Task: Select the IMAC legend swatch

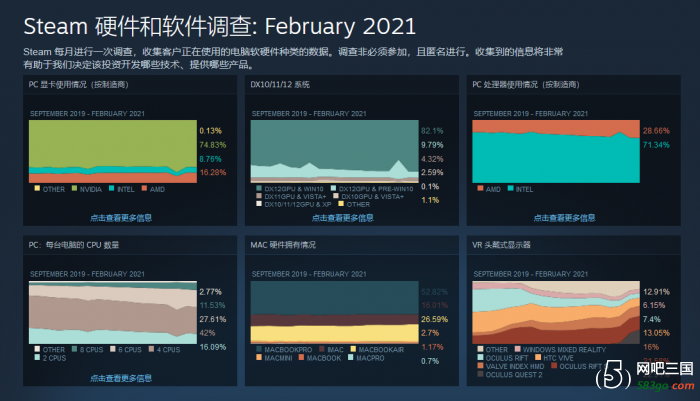Action: pos(322,348)
